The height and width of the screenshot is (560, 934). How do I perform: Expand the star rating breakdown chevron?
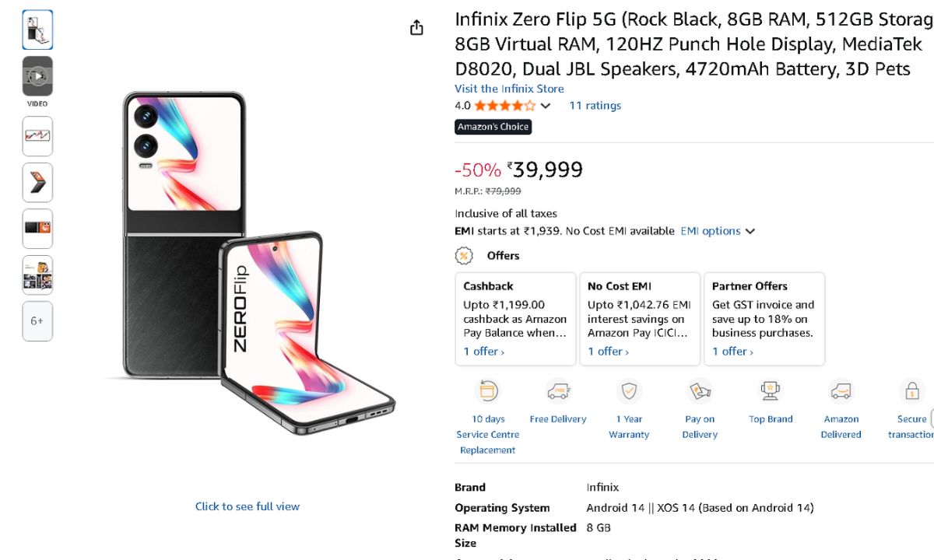coord(546,106)
